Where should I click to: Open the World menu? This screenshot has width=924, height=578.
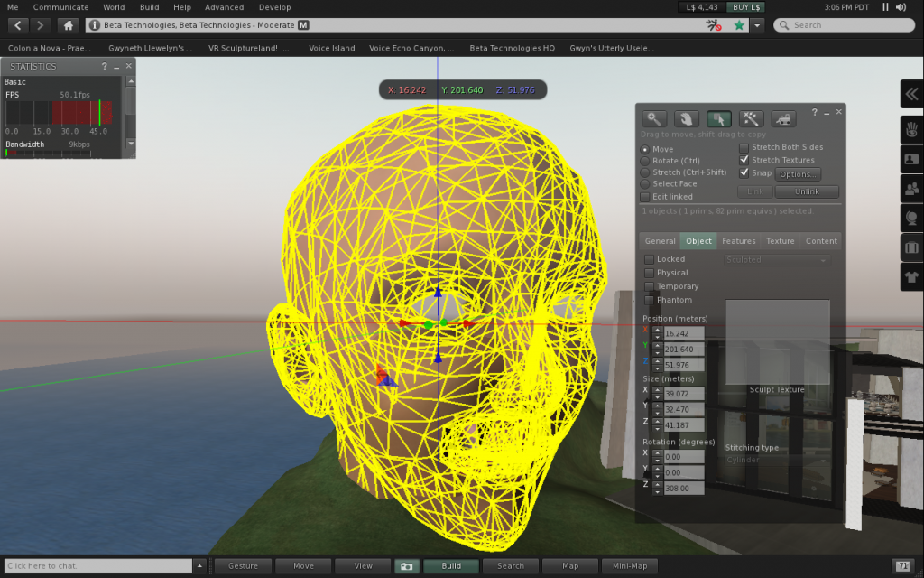click(x=114, y=7)
